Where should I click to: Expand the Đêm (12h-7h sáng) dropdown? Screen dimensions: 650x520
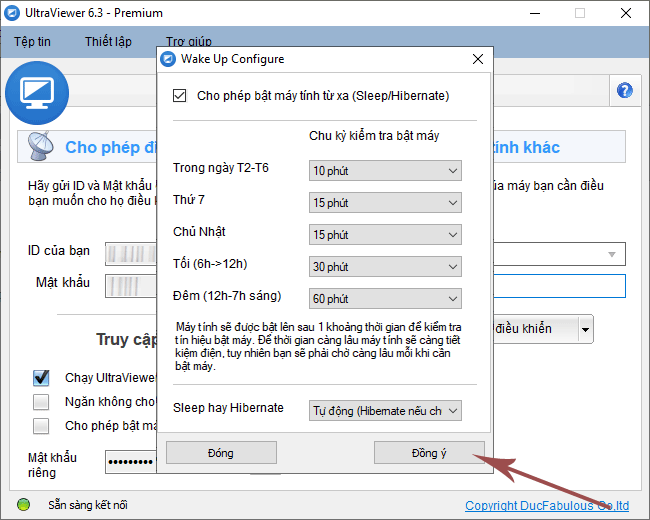[x=385, y=299]
